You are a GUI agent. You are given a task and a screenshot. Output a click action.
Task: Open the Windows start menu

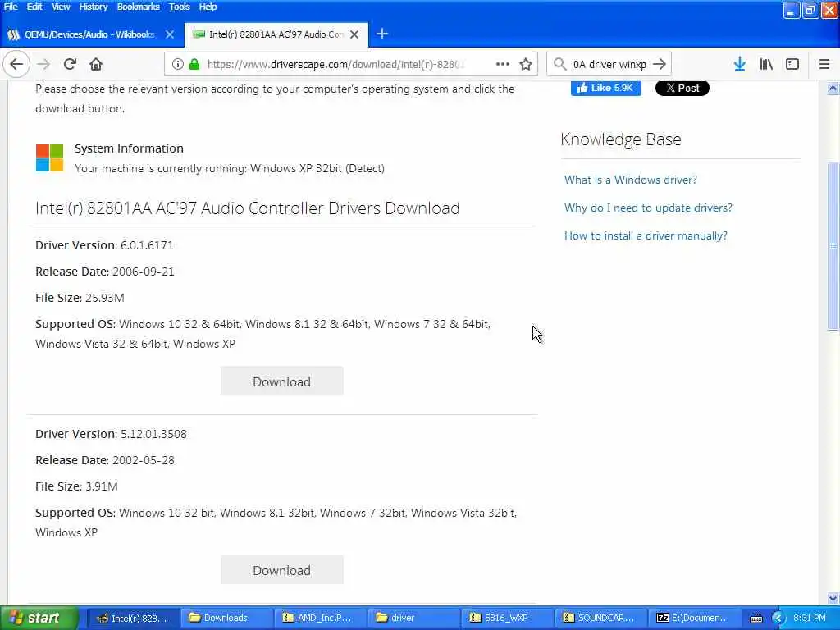coord(39,618)
